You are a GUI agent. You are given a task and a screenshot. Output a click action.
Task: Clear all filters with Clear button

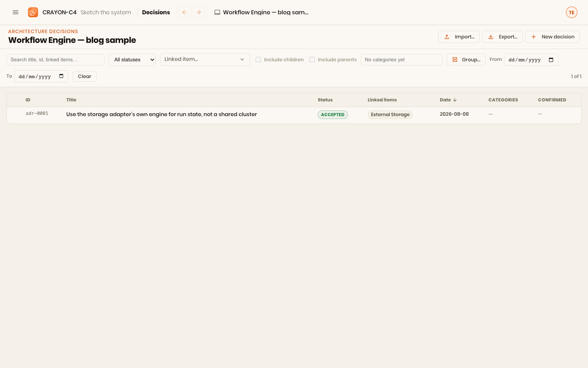coord(85,76)
